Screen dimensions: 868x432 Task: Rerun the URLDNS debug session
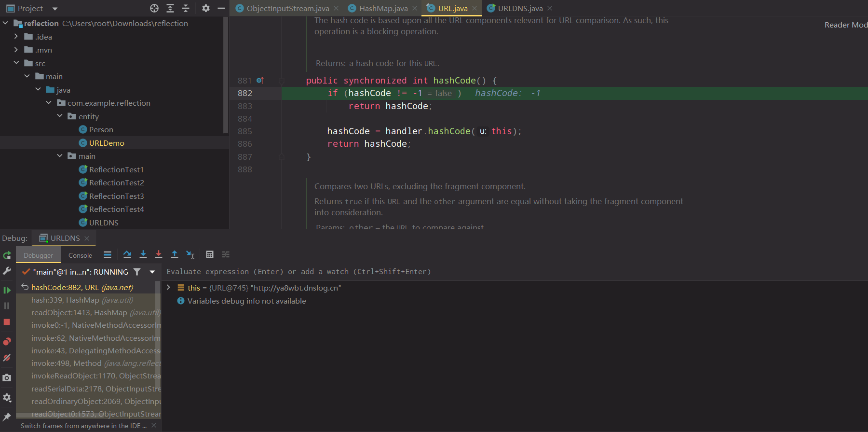(7, 255)
